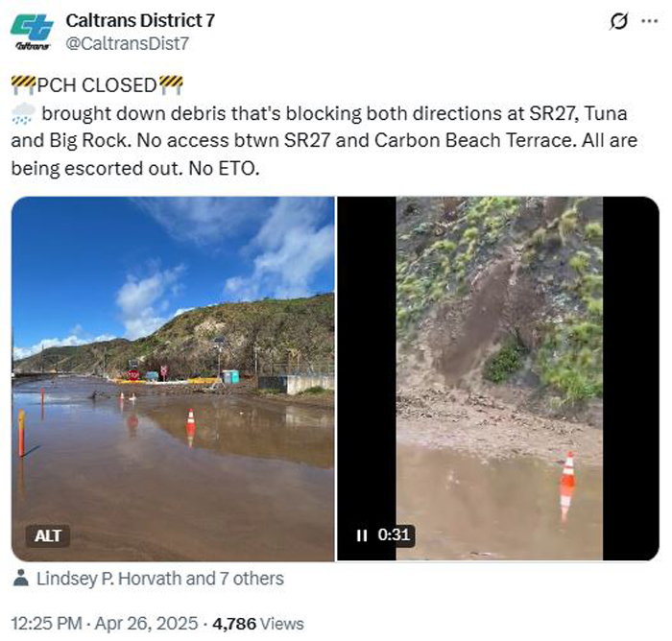Screen dimensions: 672x641
Task: Open the three-dot more options menu
Action: [x=650, y=22]
